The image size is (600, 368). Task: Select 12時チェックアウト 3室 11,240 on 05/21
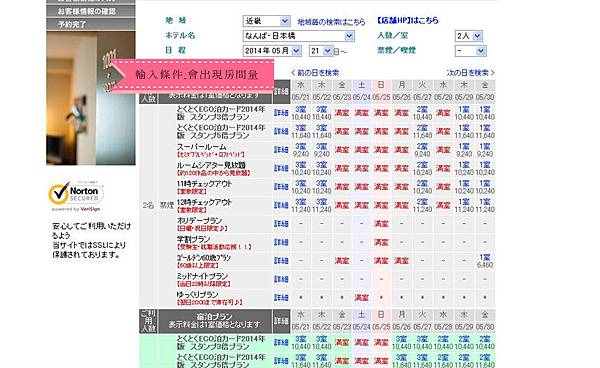coord(301,205)
